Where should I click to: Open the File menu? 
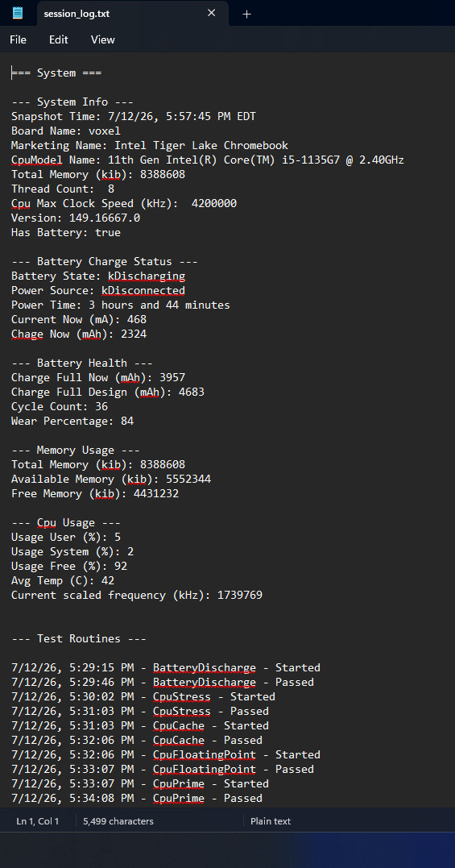pos(19,39)
